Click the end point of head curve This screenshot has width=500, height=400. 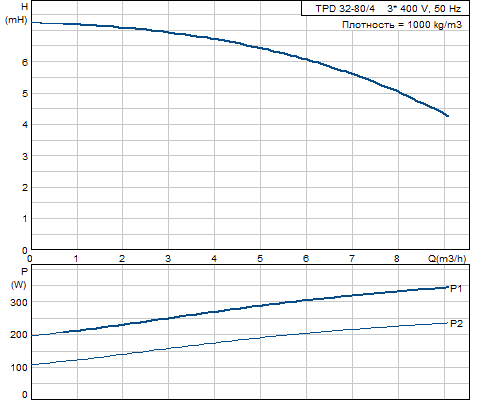pyautogui.click(x=447, y=116)
